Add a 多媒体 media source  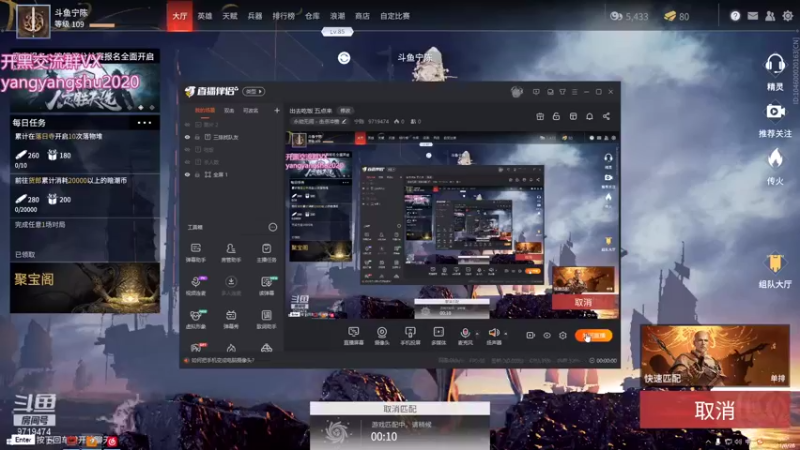click(438, 336)
